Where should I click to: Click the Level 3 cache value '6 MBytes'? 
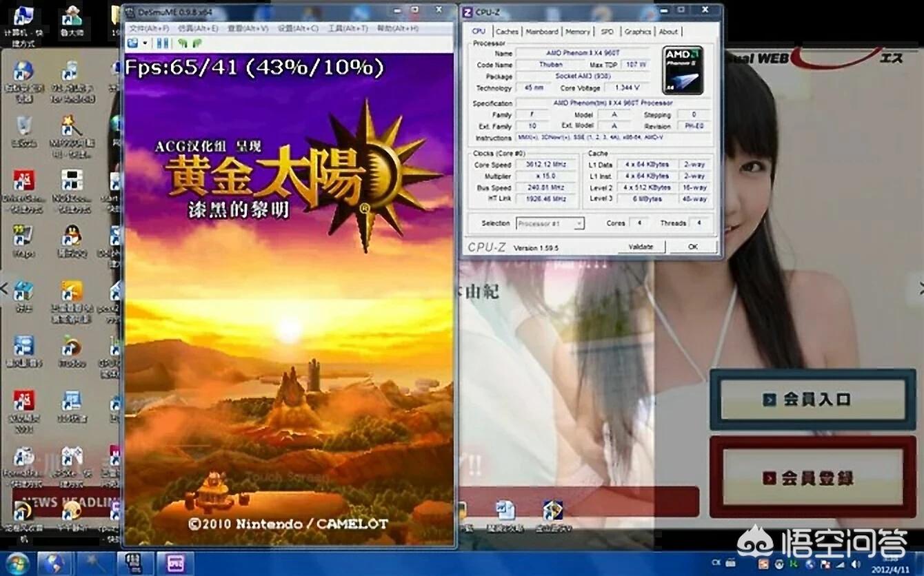tap(646, 199)
